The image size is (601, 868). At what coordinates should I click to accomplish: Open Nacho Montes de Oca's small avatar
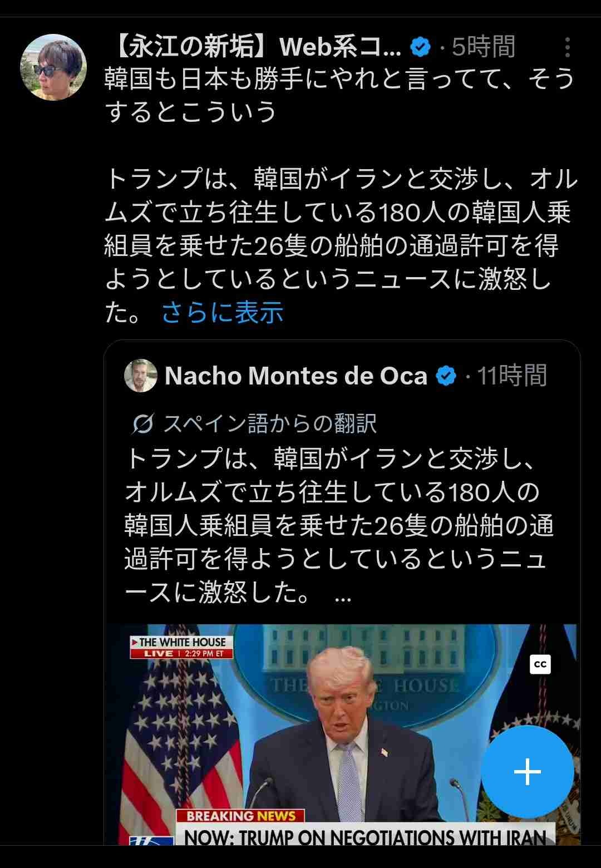click(x=140, y=376)
